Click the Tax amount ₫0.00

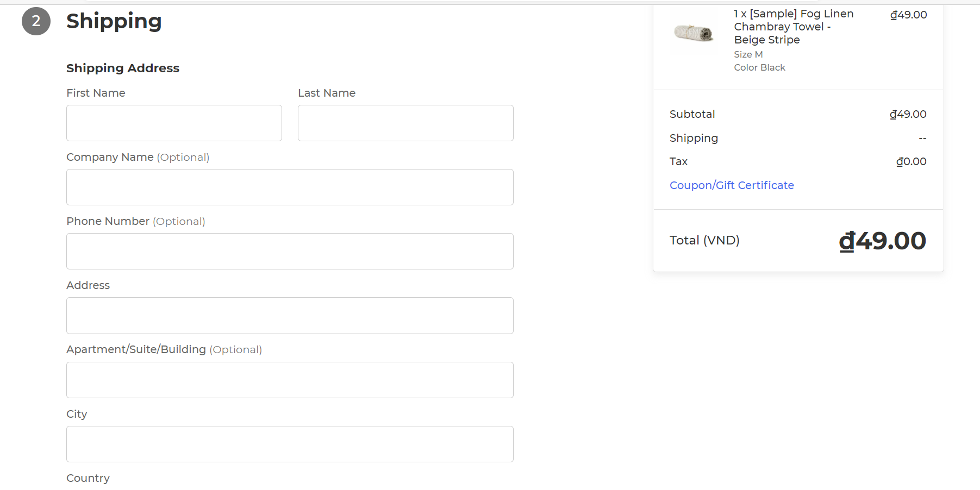click(x=911, y=161)
